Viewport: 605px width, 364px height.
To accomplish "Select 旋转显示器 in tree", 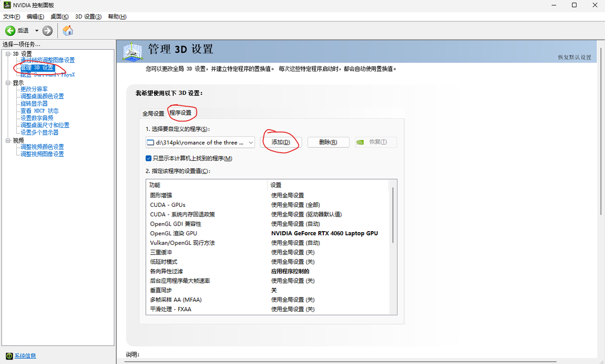I will coord(34,103).
